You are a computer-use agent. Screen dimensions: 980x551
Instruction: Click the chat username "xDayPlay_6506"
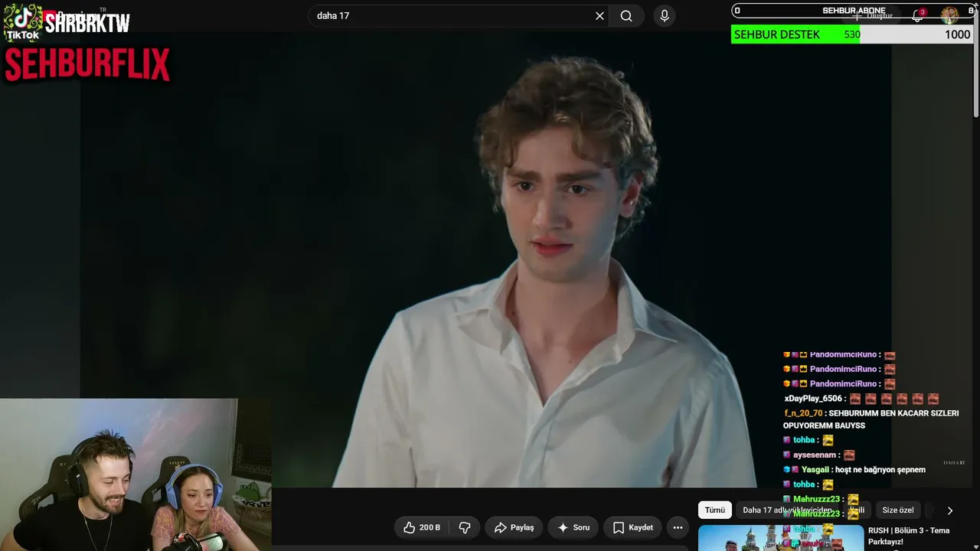pos(813,399)
